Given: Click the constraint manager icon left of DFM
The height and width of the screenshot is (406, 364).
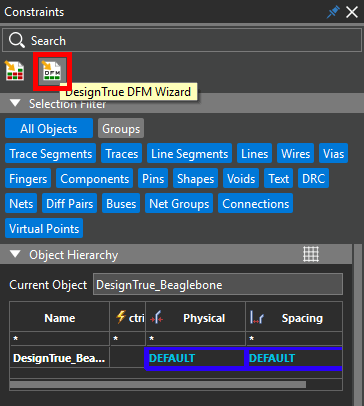Looking at the screenshot, I should (x=15, y=71).
